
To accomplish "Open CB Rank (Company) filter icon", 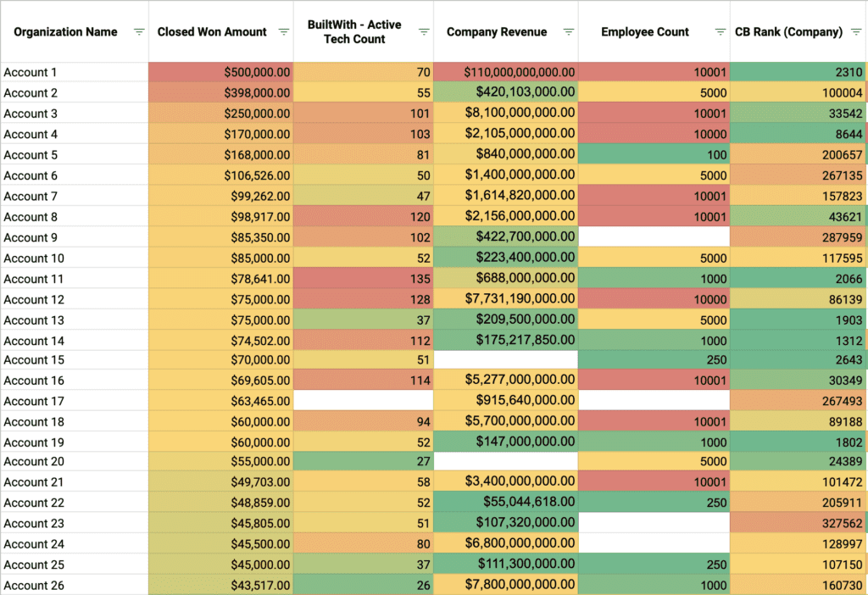I will click(x=855, y=32).
